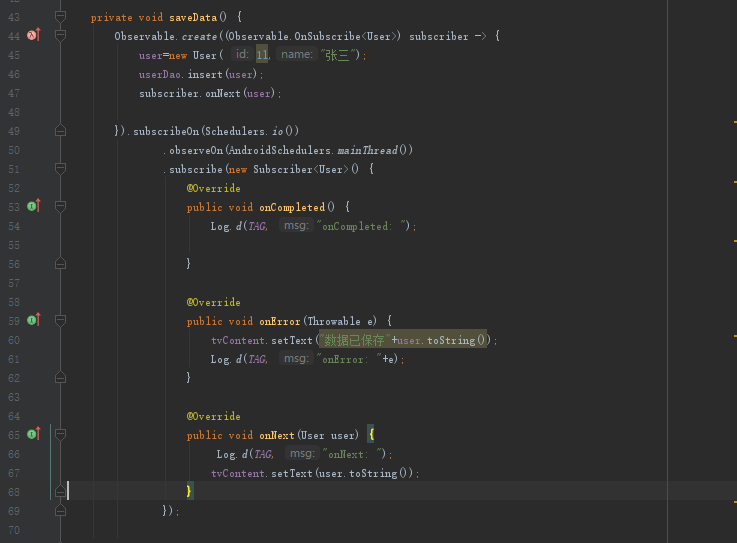Click the "onError: " string literal
The height and width of the screenshot is (543, 737).
click(x=349, y=359)
